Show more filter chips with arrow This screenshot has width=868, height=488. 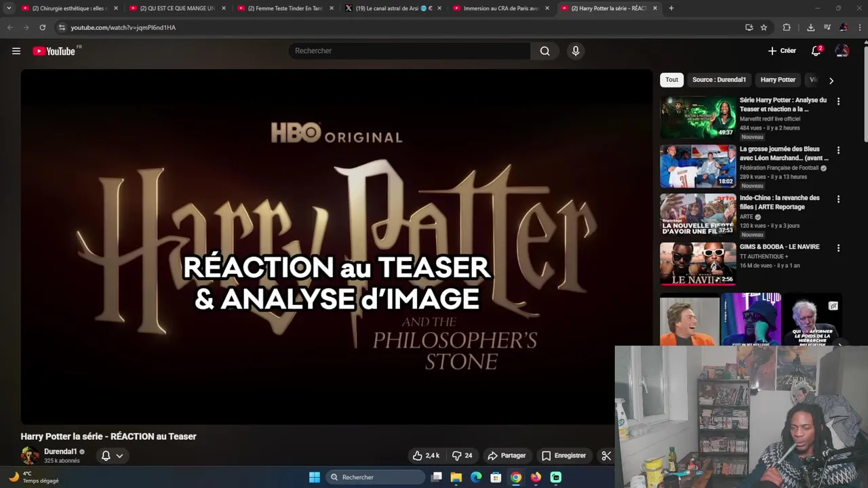[x=831, y=80]
